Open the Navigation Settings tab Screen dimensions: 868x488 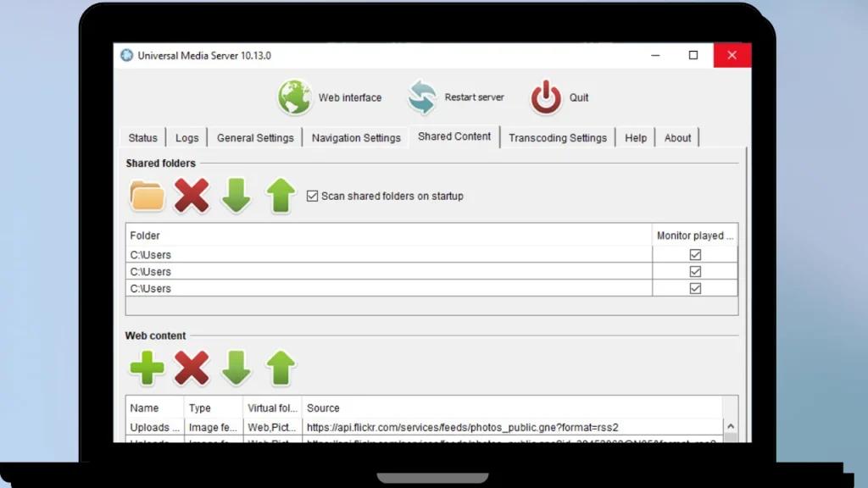(356, 138)
